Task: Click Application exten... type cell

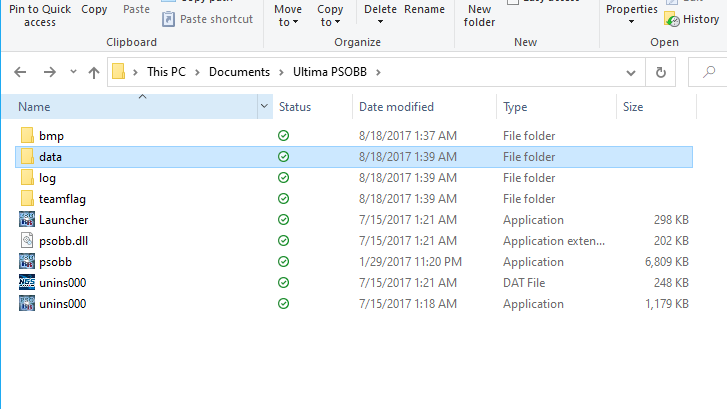Action: tap(554, 241)
